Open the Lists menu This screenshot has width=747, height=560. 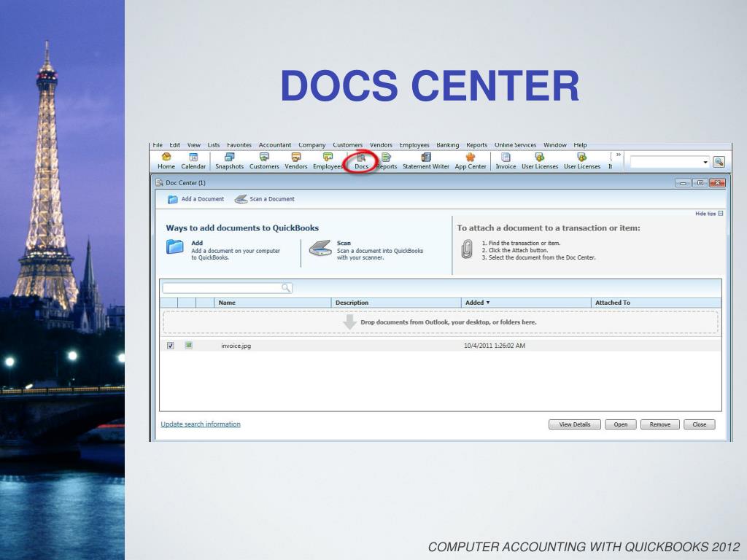214,145
